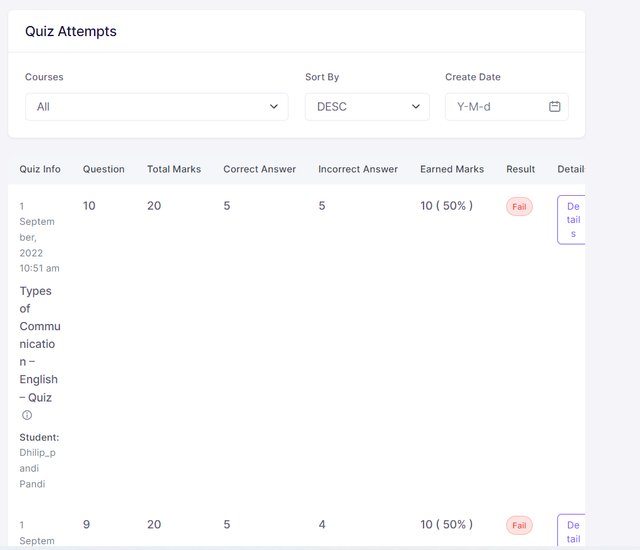Click the Quiz Attempts heading

[71, 31]
